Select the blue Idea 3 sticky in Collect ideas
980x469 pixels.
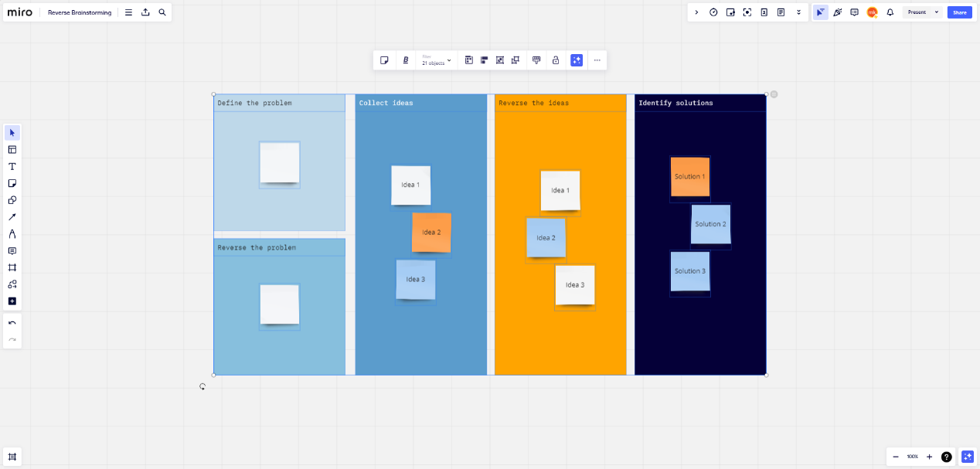[x=416, y=280]
